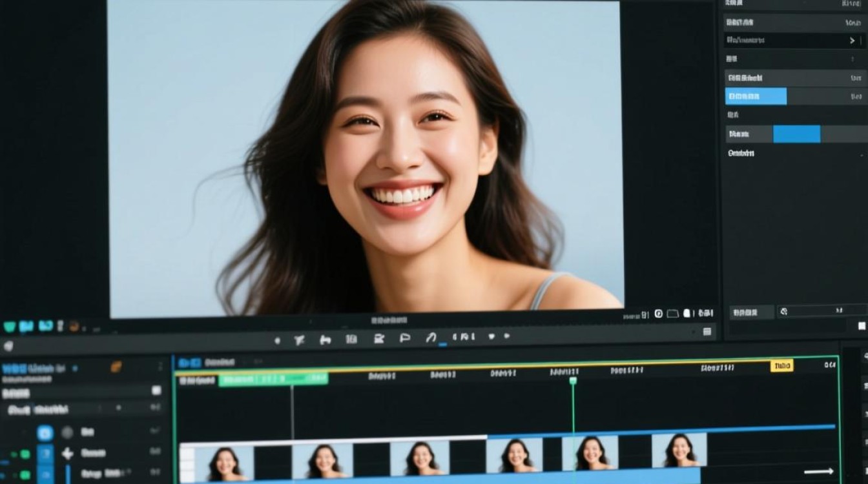Click the circular icon under the preview's right corner
This screenshot has width=868, height=484.
click(659, 314)
